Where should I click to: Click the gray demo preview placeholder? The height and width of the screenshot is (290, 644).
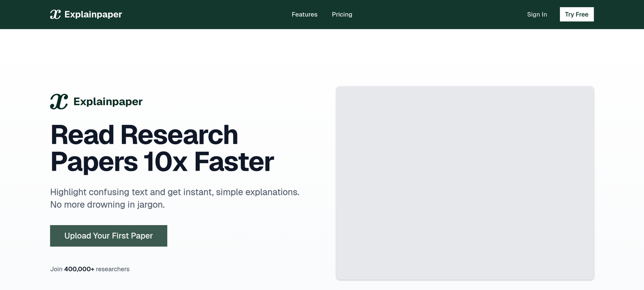(x=465, y=183)
